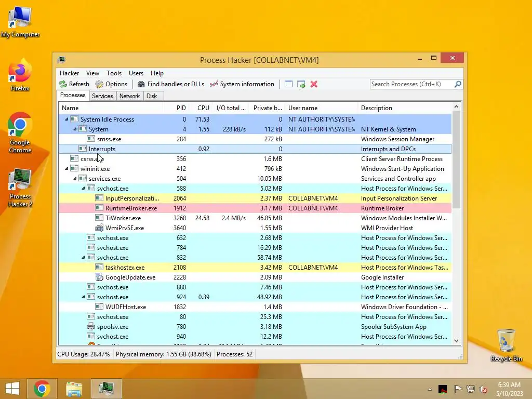Image resolution: width=532 pixels, height=399 pixels.
Task: Select the Recycle Bin desktop icon
Action: click(506, 345)
